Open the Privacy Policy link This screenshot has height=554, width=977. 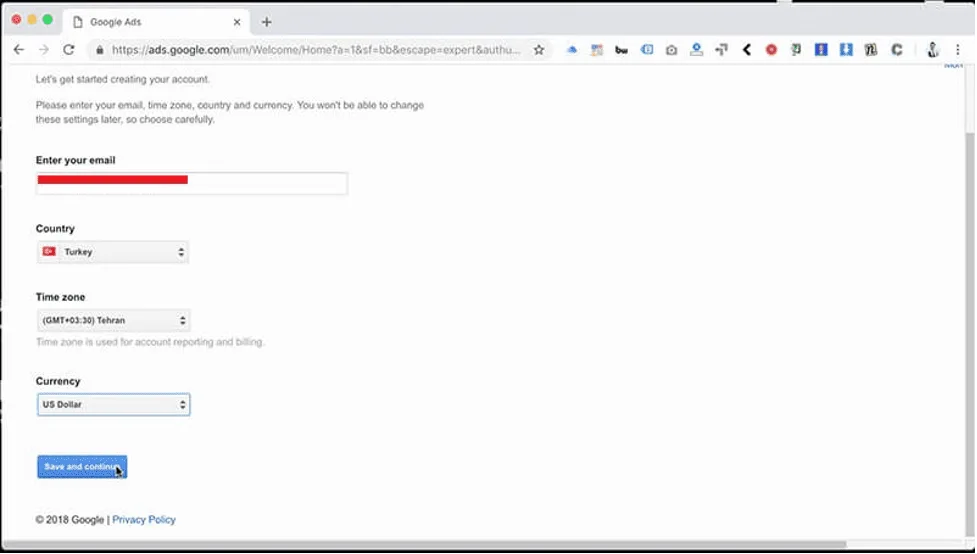[x=144, y=520]
